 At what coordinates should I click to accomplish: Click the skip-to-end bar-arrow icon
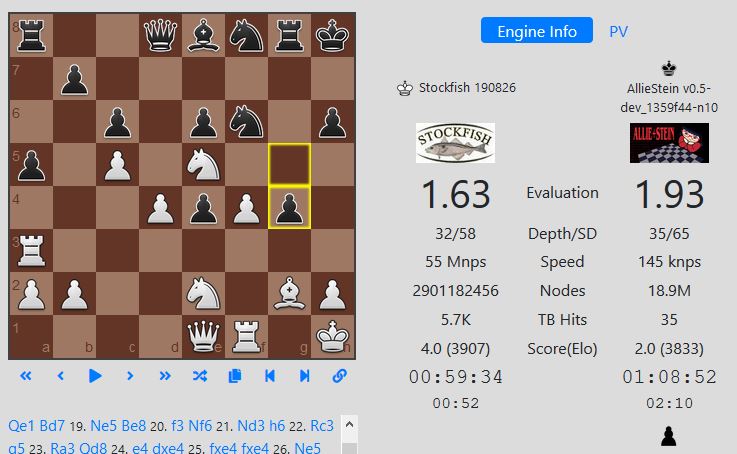click(x=305, y=376)
